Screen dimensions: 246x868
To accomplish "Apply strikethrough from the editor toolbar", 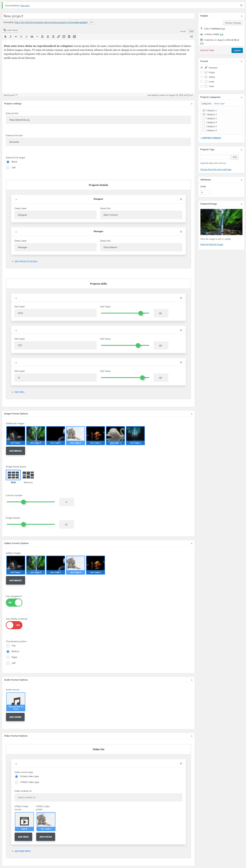I will coord(16,37).
